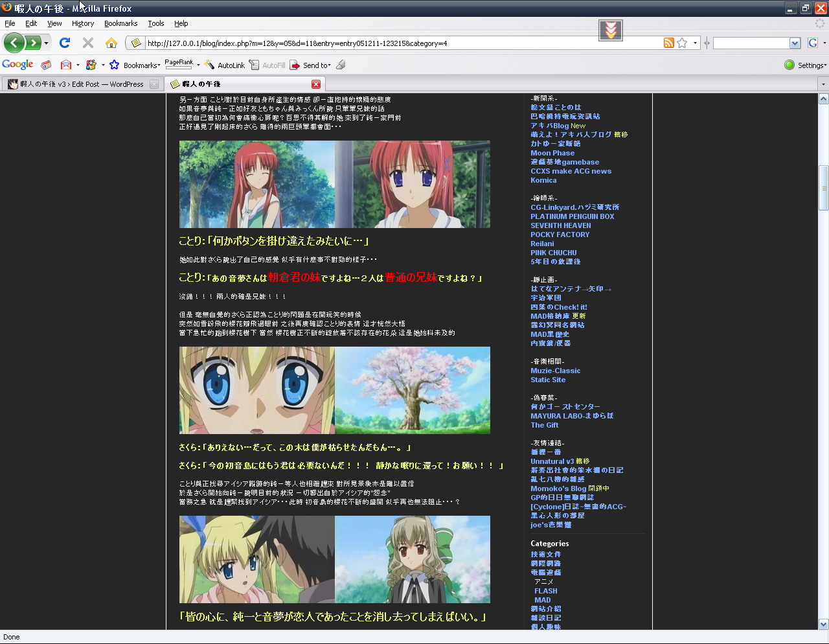
Task: Go back with the green back arrow
Action: tap(14, 43)
